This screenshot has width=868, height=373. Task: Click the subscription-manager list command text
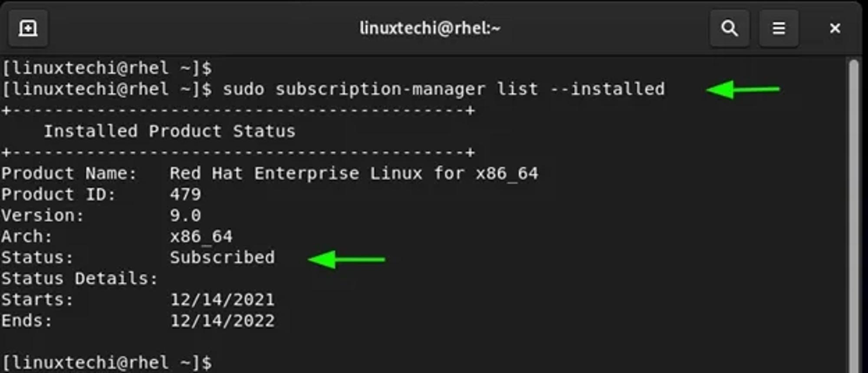pos(444,89)
